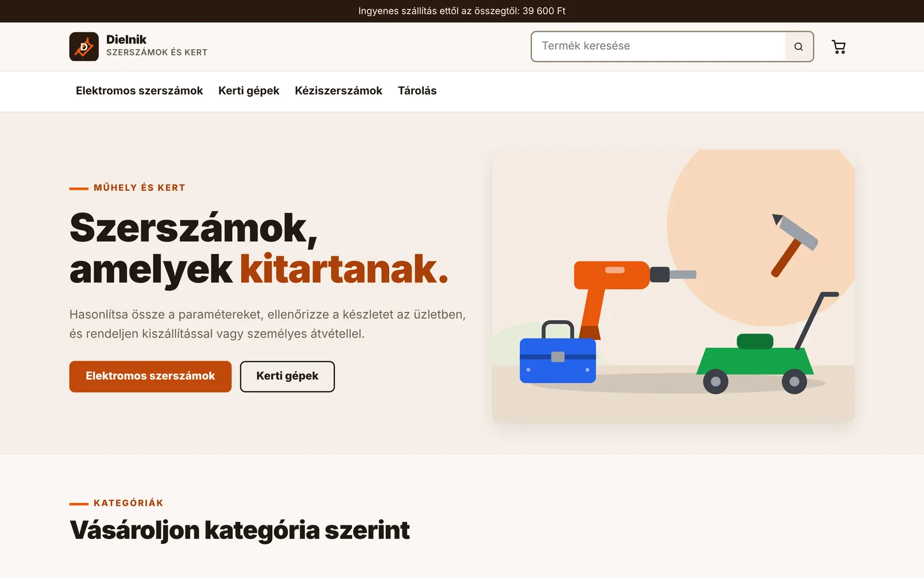Image resolution: width=924 pixels, height=578 pixels.
Task: Click the heading 'Vásároljon kategória szerint'
Action: click(x=240, y=530)
